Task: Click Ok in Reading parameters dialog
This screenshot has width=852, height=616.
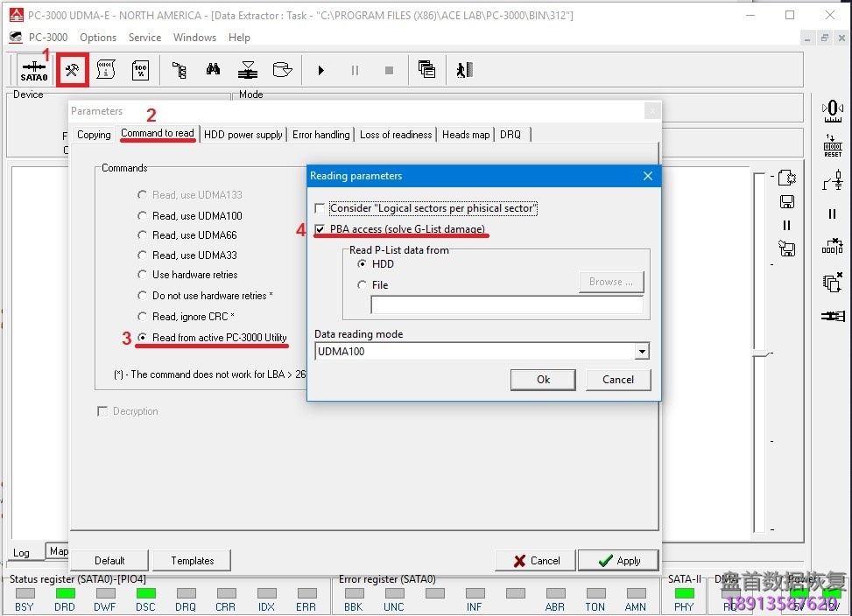Action: (543, 380)
